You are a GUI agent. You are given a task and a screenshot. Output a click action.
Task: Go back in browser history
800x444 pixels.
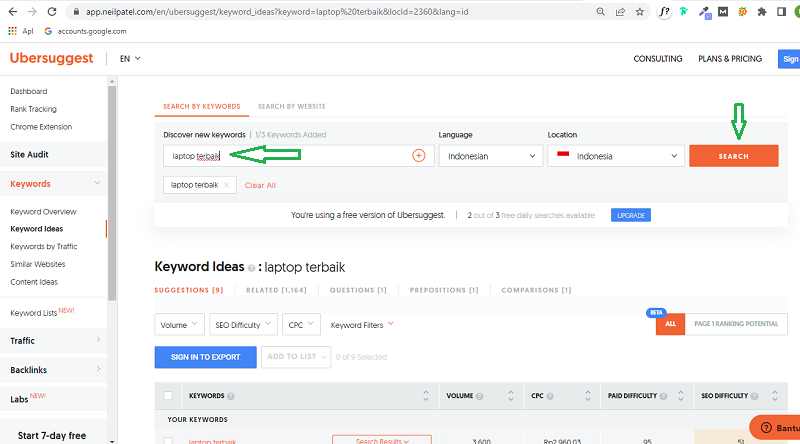(13, 11)
